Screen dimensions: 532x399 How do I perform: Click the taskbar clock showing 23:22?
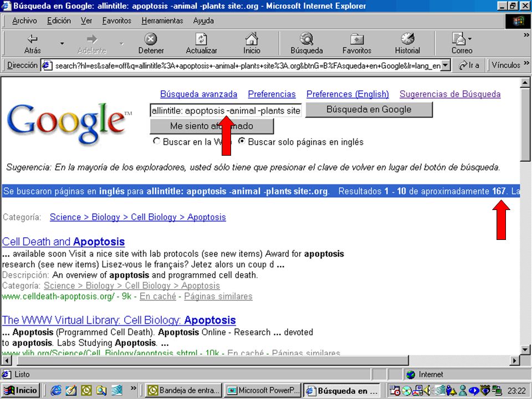coord(516,391)
